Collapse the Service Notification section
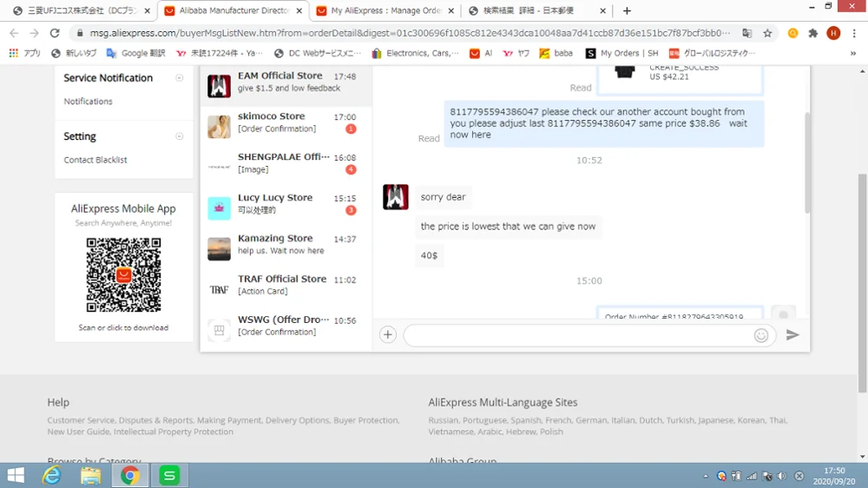The image size is (868, 488). (180, 78)
